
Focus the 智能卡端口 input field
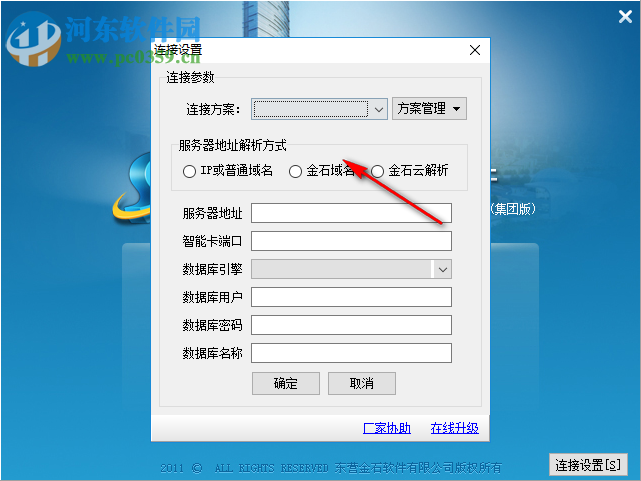click(351, 241)
